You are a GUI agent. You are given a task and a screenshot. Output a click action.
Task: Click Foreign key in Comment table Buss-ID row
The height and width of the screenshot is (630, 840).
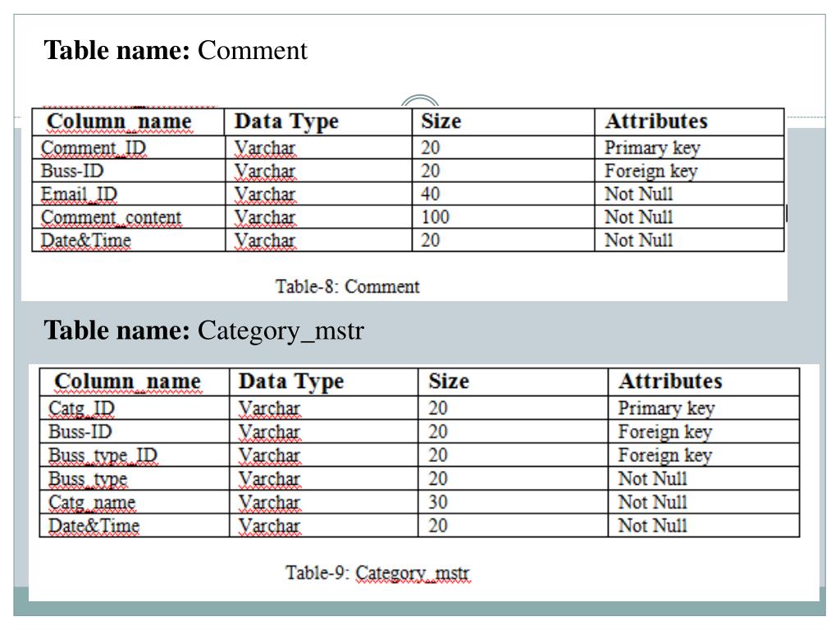click(x=651, y=171)
